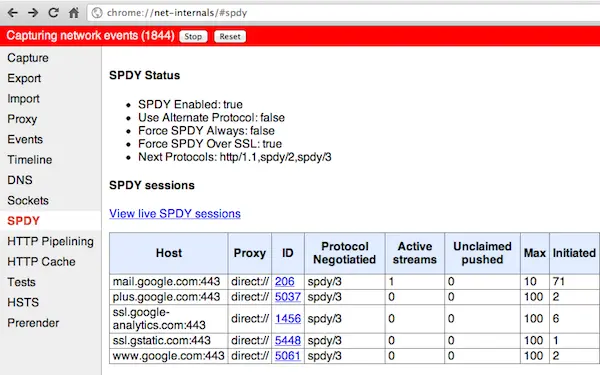
Task: Open the Proxy tab
Action: tap(22, 119)
